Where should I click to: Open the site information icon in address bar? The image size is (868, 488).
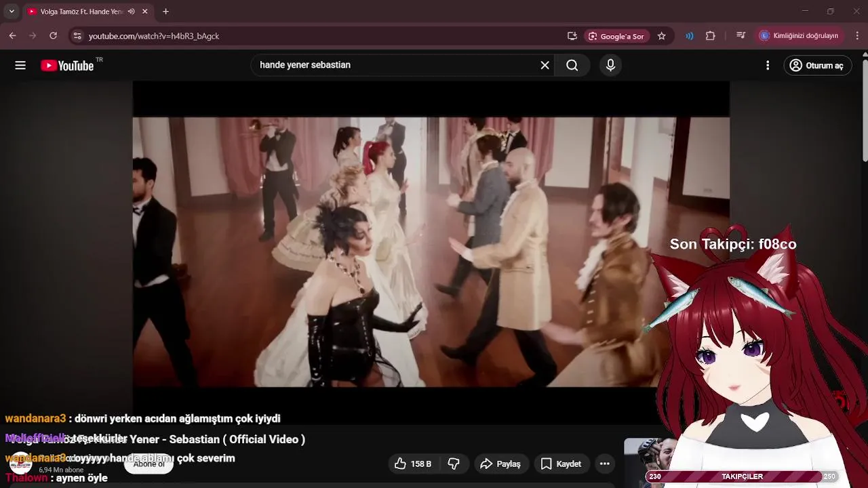[77, 36]
